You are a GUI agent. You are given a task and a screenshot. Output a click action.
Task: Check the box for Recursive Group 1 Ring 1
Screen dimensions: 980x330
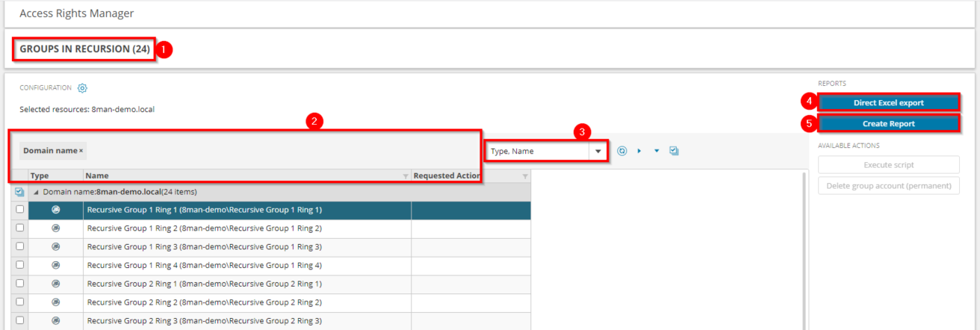pyautogui.click(x=19, y=210)
